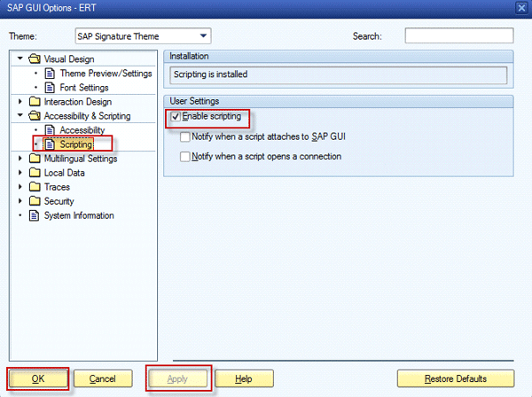Image resolution: width=532 pixels, height=397 pixels.
Task: Select the Scripting tree entry
Action: (x=76, y=144)
